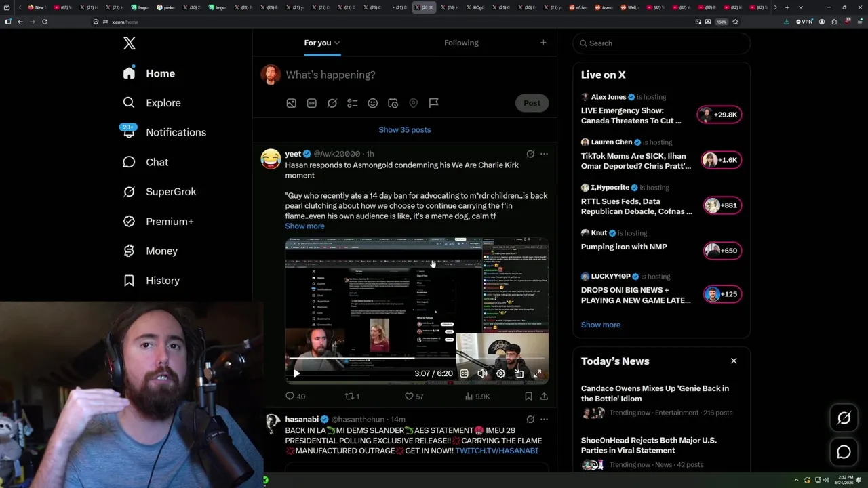Open the emoji picker in composer
Image resolution: width=868 pixels, height=488 pixels.
372,103
